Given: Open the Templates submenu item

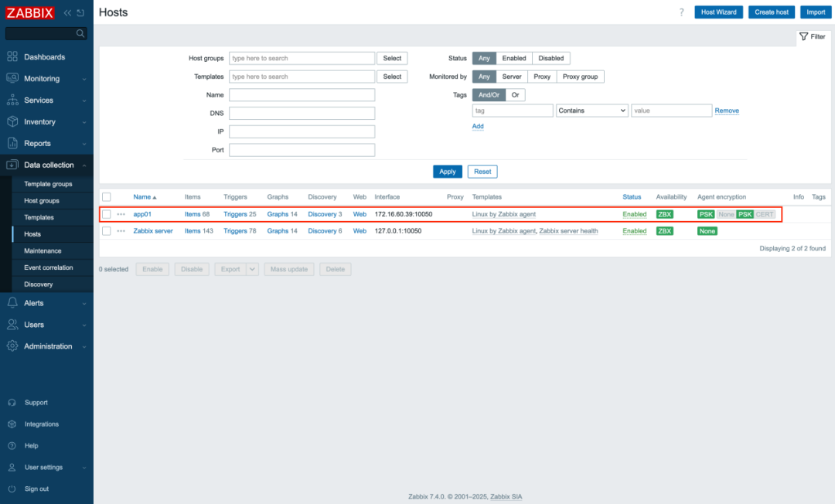Looking at the screenshot, I should click(x=39, y=218).
